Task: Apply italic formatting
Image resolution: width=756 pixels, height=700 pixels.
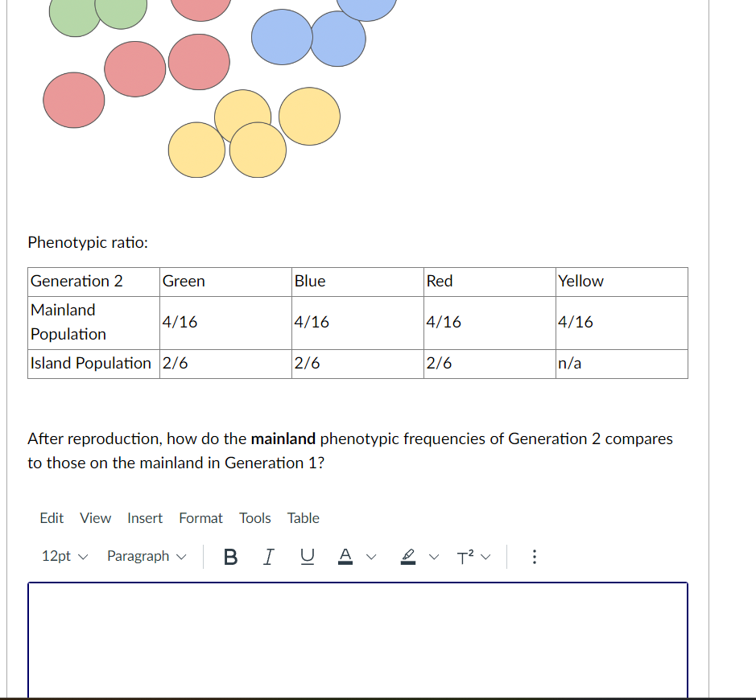Action: 268,557
